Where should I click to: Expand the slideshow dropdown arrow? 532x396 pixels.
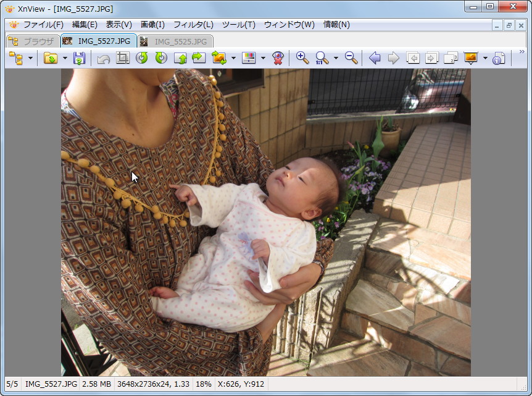click(485, 58)
